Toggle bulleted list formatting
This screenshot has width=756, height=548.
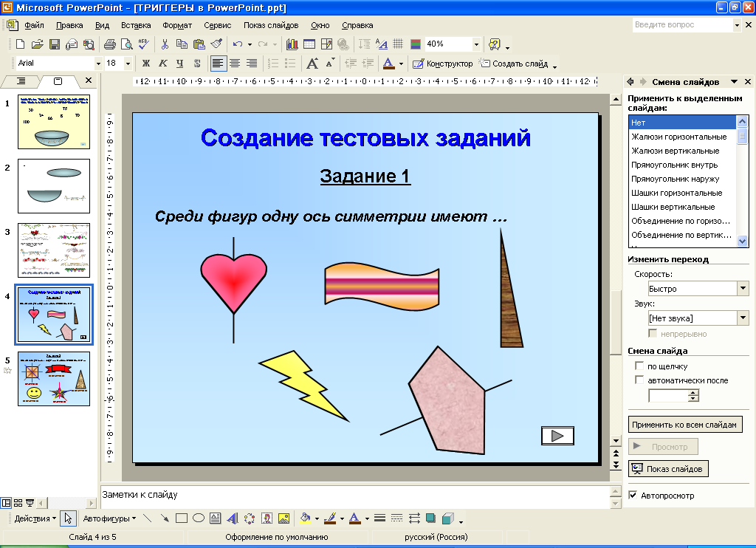(x=289, y=64)
